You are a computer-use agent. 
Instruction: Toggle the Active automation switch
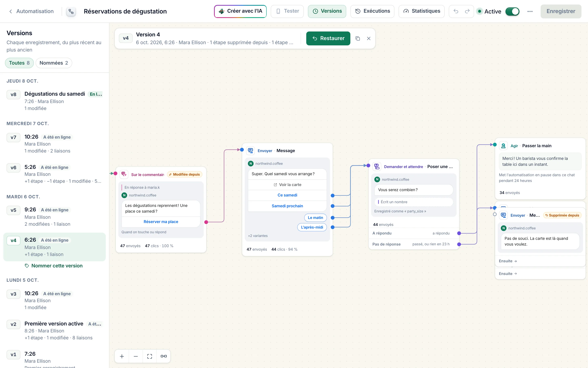[512, 11]
